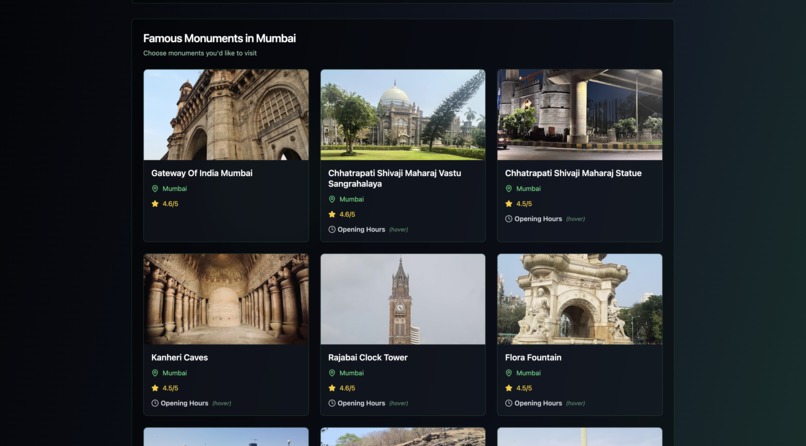Click the clock icon on Shivaji Maharaj Statue card
The image size is (806, 446).
[508, 219]
